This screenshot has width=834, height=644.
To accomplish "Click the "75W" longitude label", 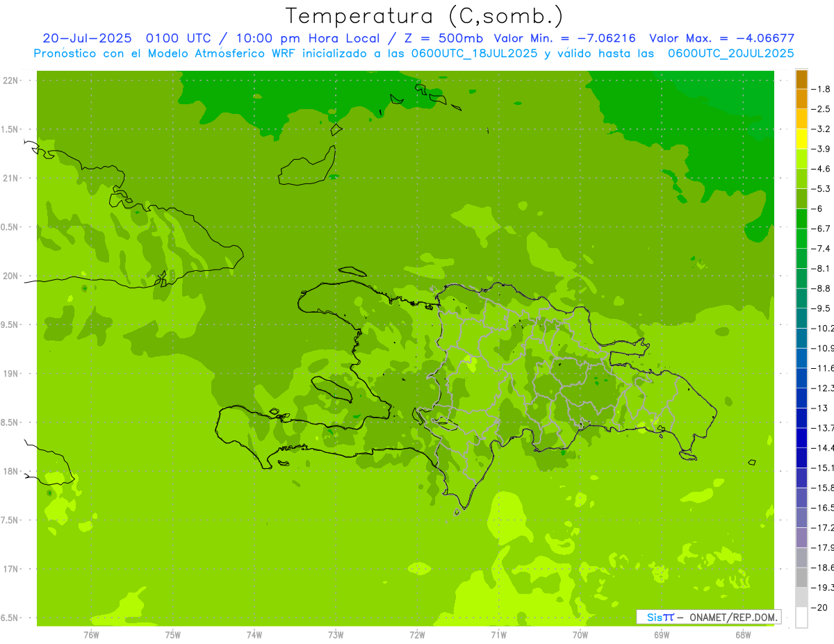I will (173, 634).
